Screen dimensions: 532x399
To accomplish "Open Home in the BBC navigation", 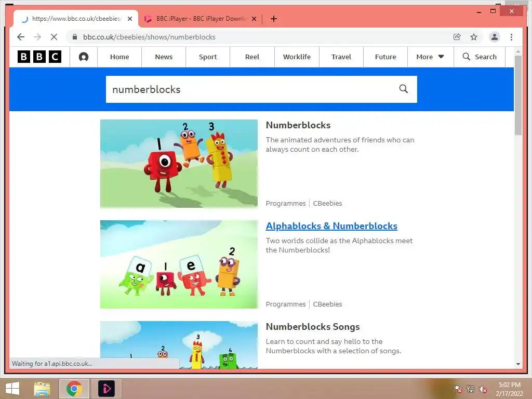I will click(x=119, y=57).
